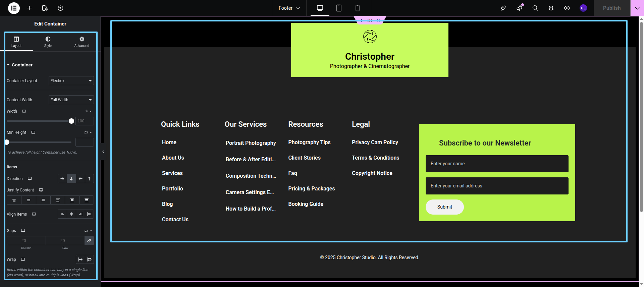The height and width of the screenshot is (287, 644).
Task: Open Add Element panel with plus icon
Action: point(30,8)
